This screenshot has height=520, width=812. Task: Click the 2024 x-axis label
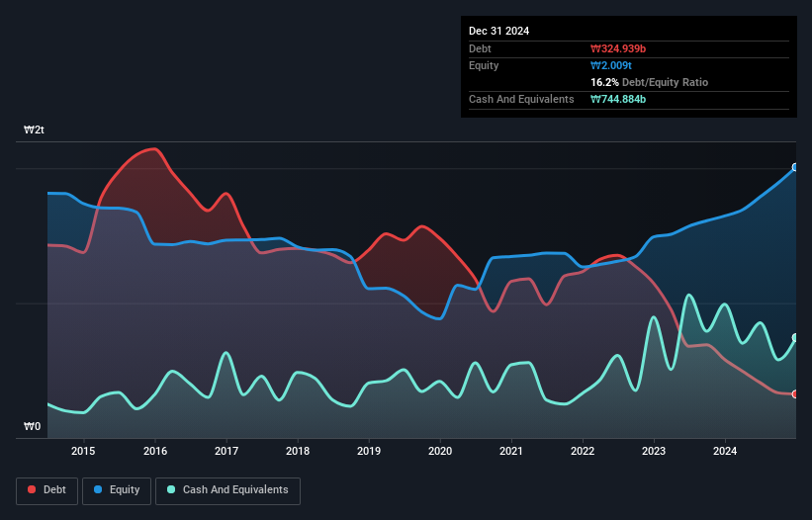(x=725, y=451)
